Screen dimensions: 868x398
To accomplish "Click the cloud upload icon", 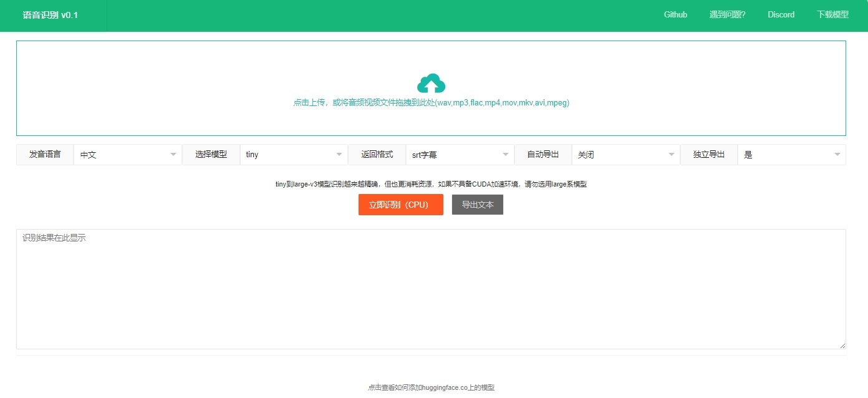I will (431, 82).
